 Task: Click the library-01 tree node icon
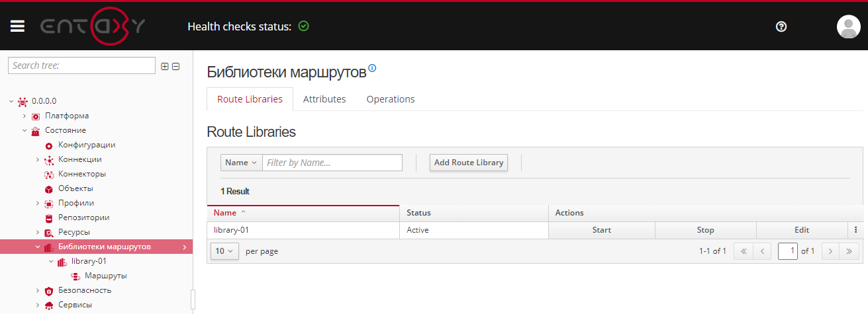[62, 262]
